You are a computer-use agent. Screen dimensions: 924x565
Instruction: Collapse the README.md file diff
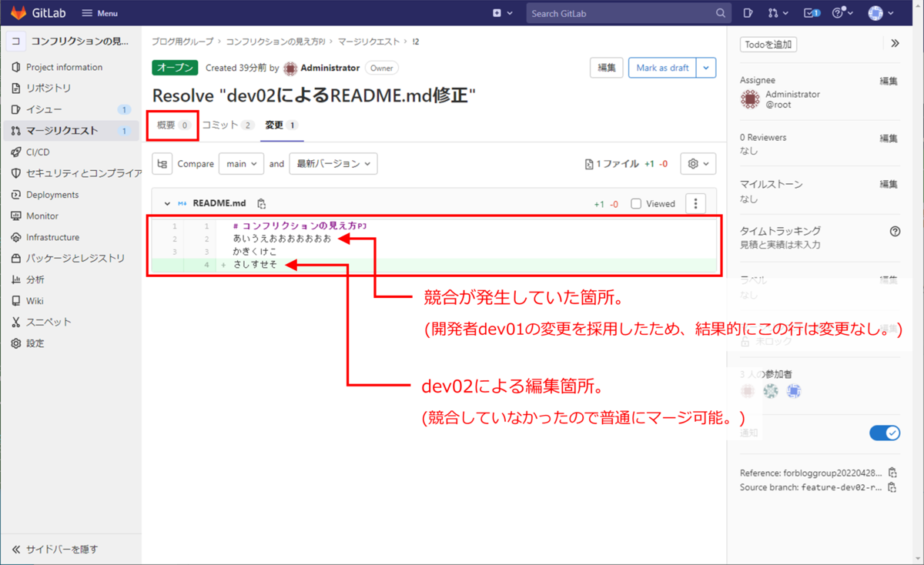167,204
